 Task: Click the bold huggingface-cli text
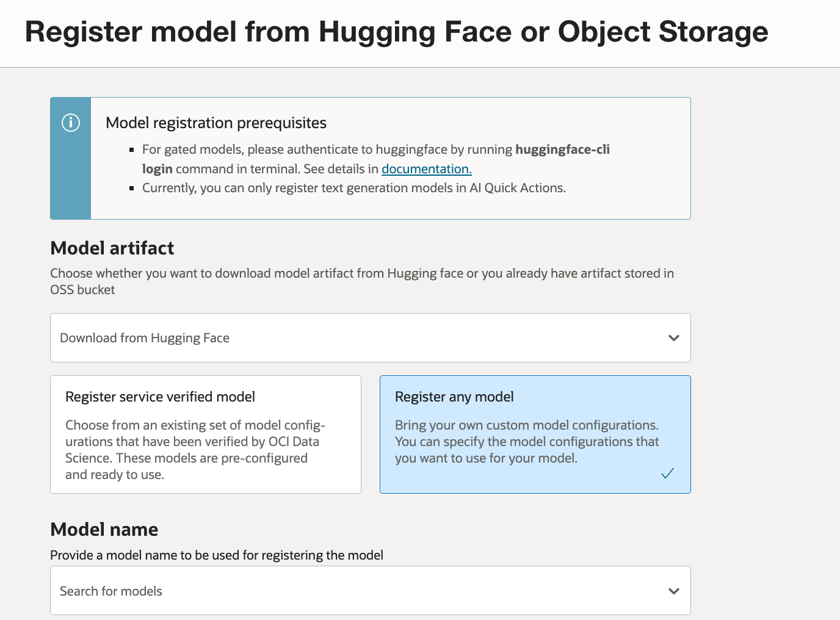tap(562, 150)
